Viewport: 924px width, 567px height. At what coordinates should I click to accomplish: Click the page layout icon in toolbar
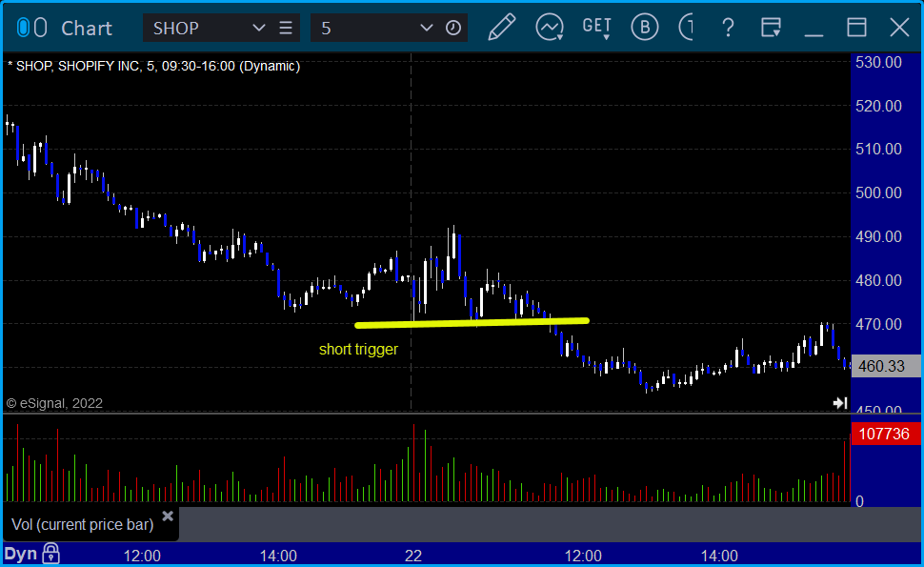[771, 28]
